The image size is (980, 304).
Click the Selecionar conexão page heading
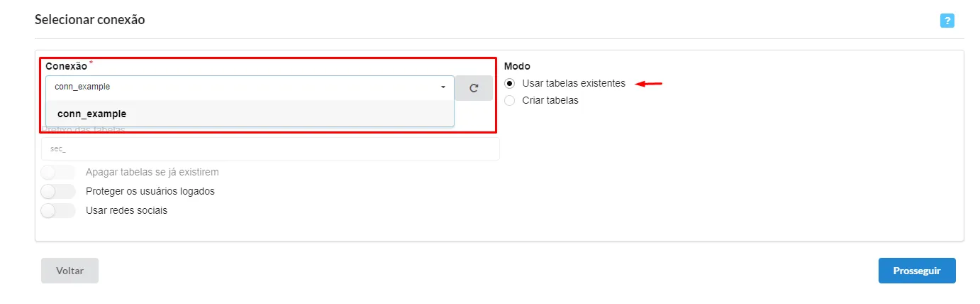pyautogui.click(x=89, y=20)
